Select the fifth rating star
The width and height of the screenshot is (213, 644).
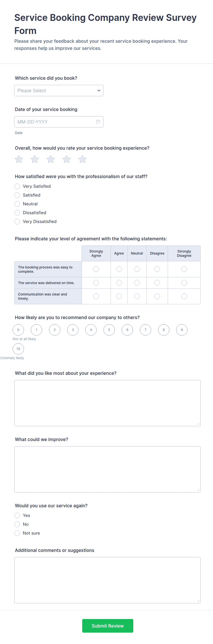[x=82, y=159]
